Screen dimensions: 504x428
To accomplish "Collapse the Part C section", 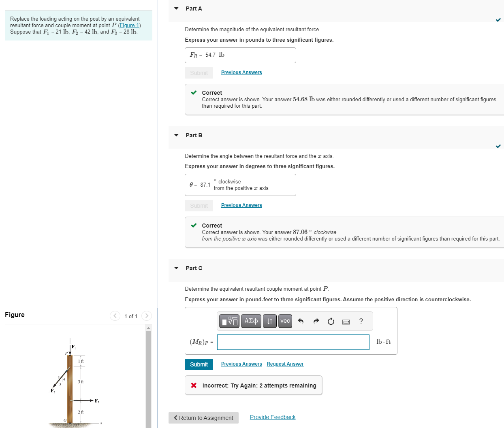I will [175, 268].
